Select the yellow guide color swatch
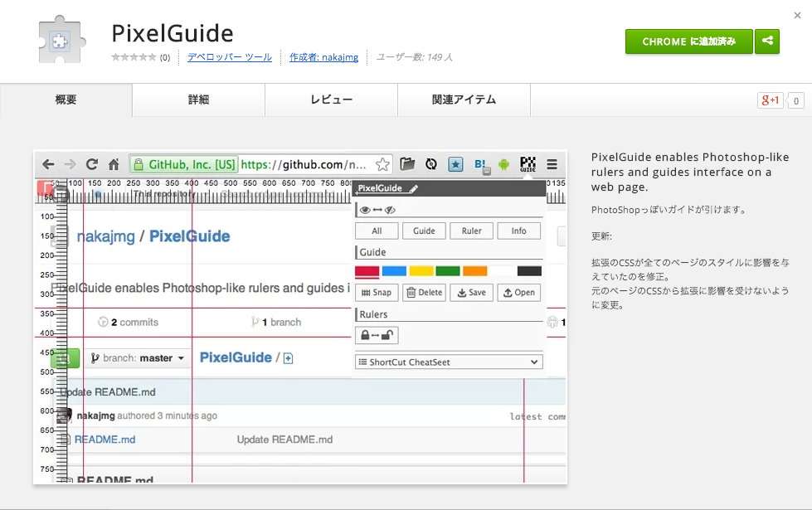The height and width of the screenshot is (510, 812). (x=421, y=271)
